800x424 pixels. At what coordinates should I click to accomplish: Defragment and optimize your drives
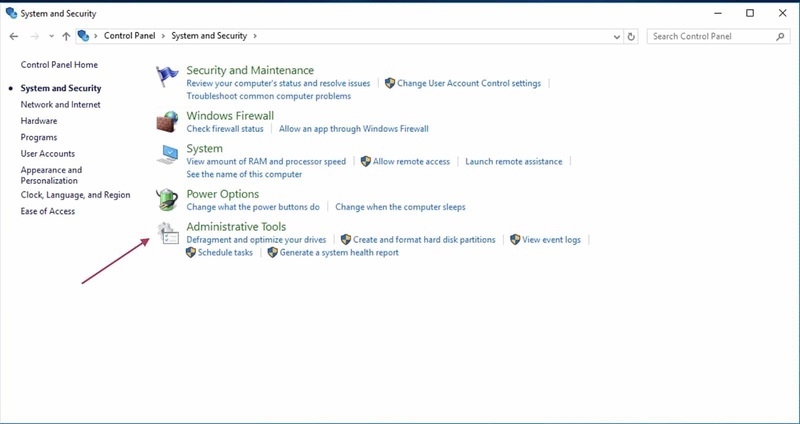coord(256,239)
